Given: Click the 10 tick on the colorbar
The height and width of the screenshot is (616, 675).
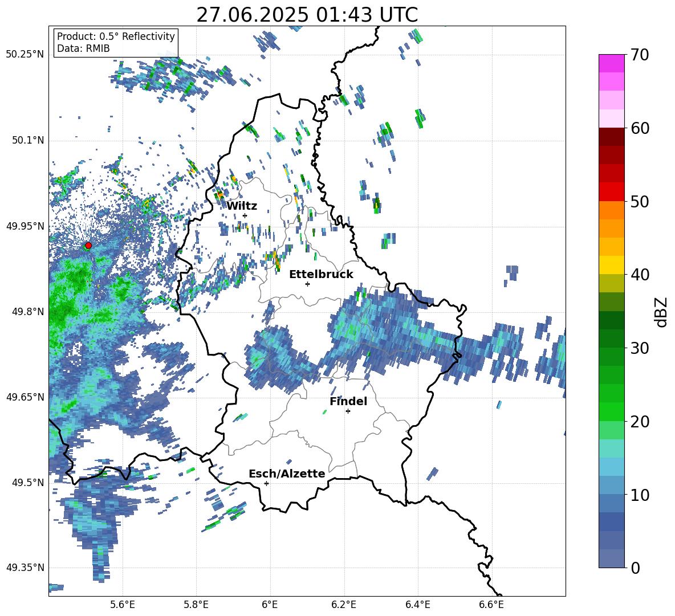Looking at the screenshot, I should tap(639, 495).
